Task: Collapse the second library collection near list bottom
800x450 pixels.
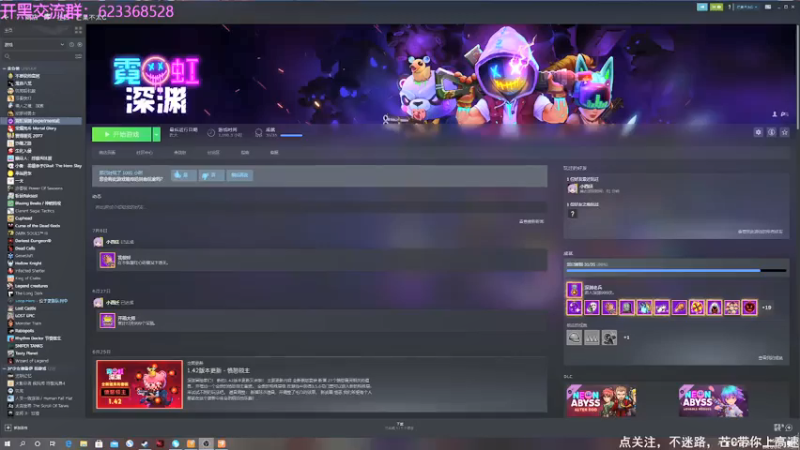Action: [4, 368]
